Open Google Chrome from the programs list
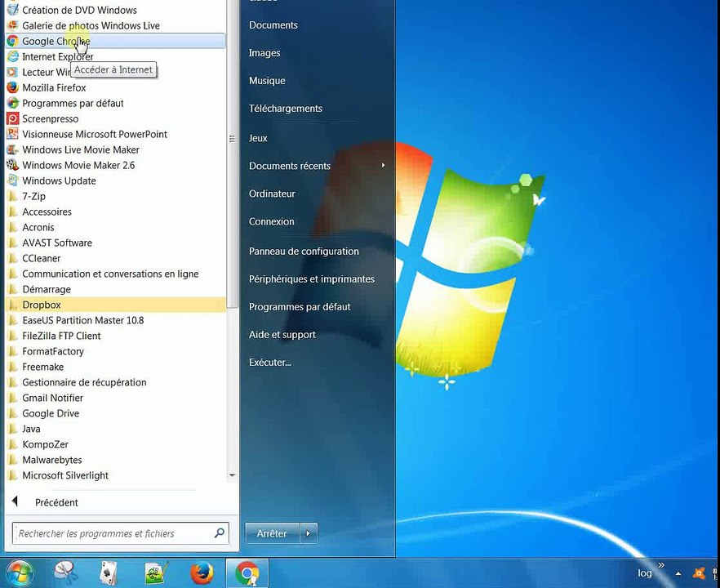The image size is (720, 588). coord(115,41)
